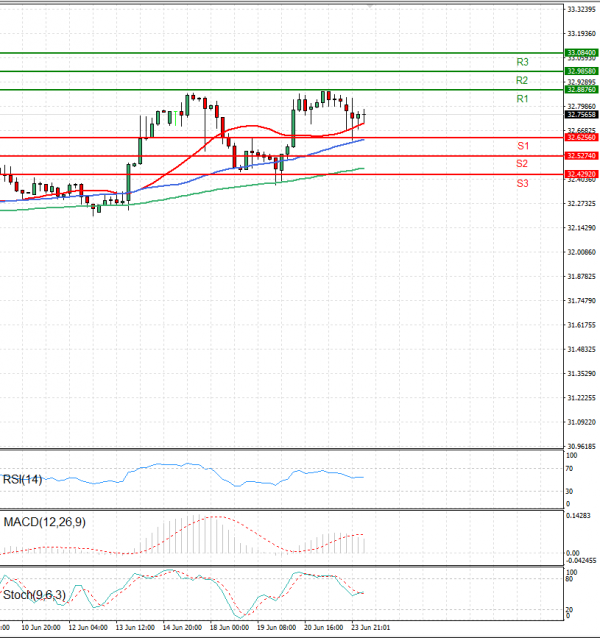The height and width of the screenshot is (638, 600).
Task: Click the 33.32395 price axis value
Action: tap(582, 9)
